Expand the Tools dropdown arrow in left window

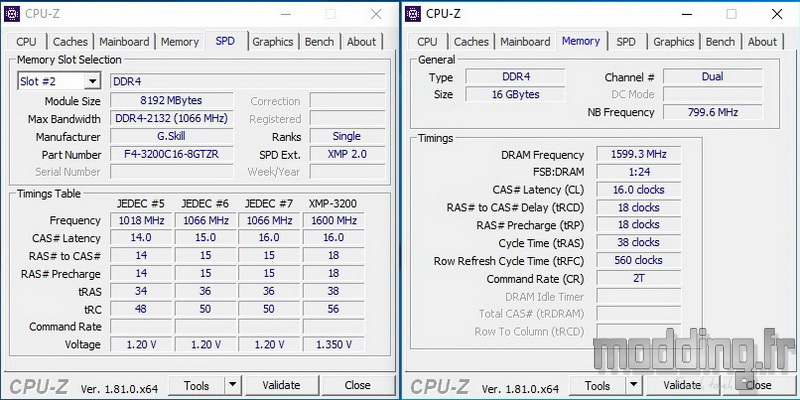233,385
